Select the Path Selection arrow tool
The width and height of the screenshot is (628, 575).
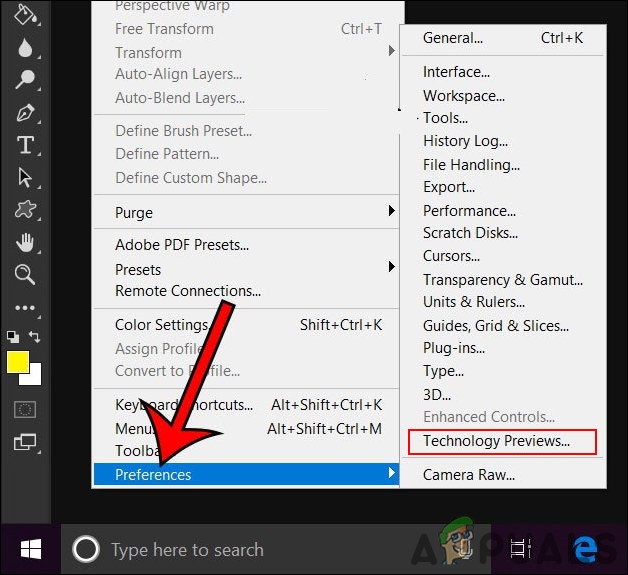tap(25, 178)
